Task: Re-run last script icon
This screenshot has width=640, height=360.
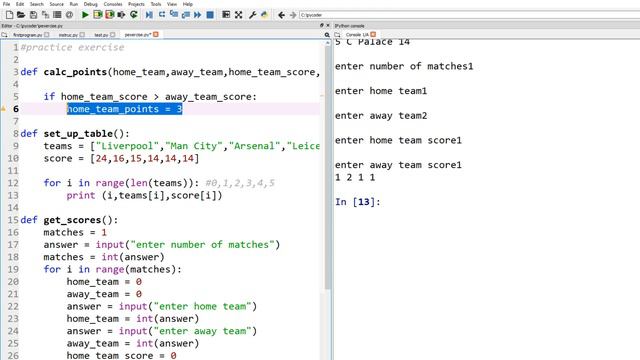Action: click(133, 15)
